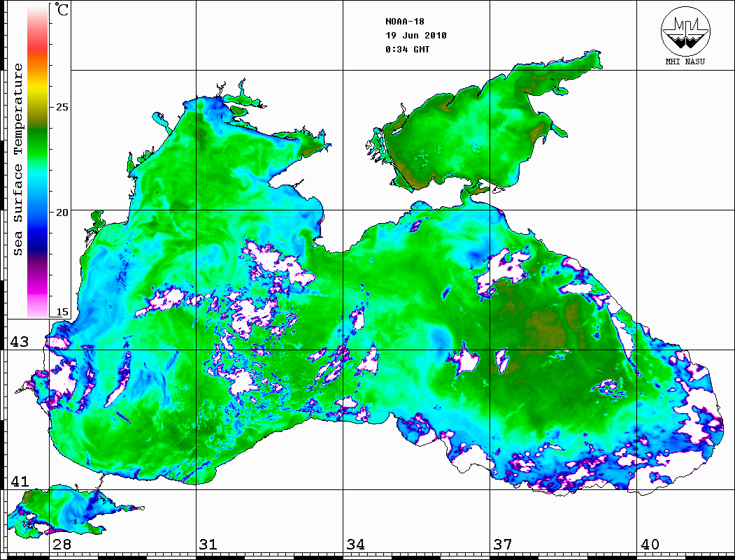The image size is (735, 560).
Task: Click the 'Sea Surface Temperature' vertical title
Action: (x=17, y=160)
